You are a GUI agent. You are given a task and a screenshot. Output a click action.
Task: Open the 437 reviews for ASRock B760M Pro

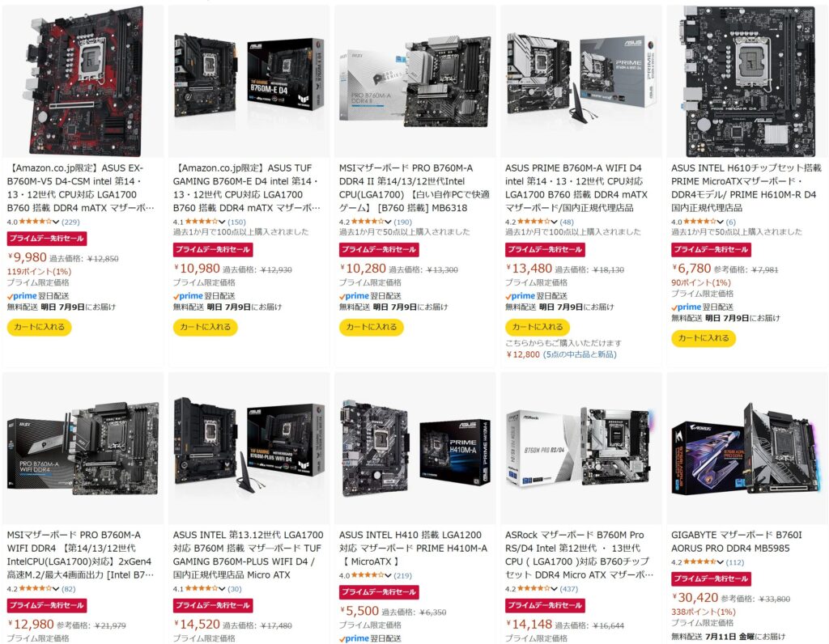pyautogui.click(x=568, y=588)
